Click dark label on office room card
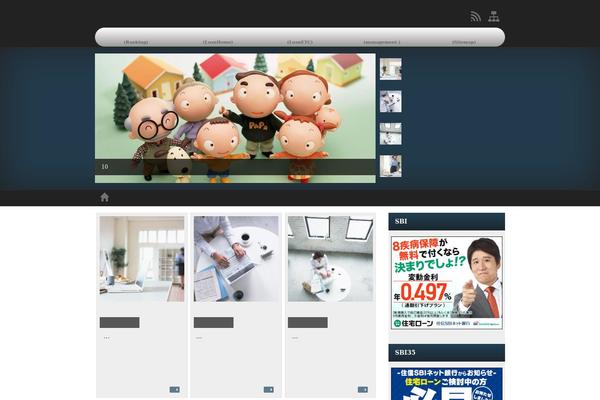Image resolution: width=600 pixels, height=400 pixels. (119, 322)
